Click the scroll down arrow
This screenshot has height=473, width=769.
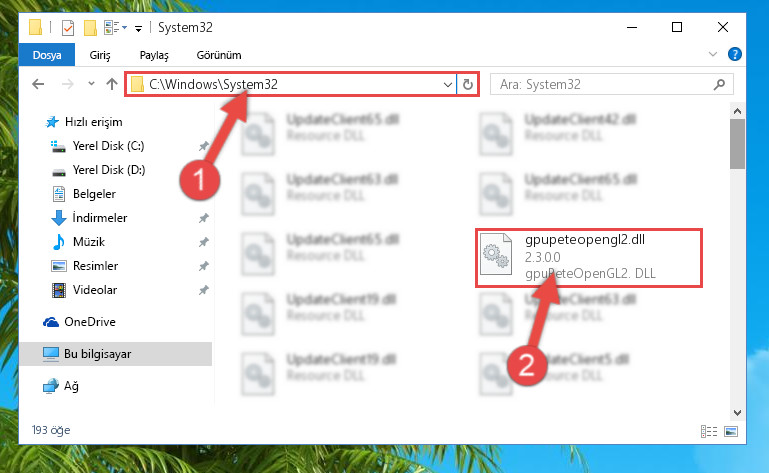737,413
